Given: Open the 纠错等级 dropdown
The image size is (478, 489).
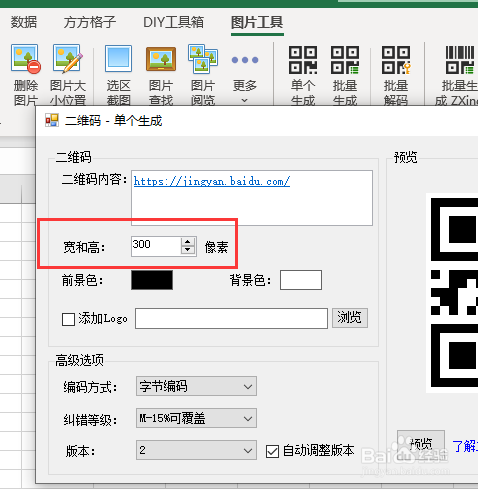Looking at the screenshot, I should coord(196,418).
